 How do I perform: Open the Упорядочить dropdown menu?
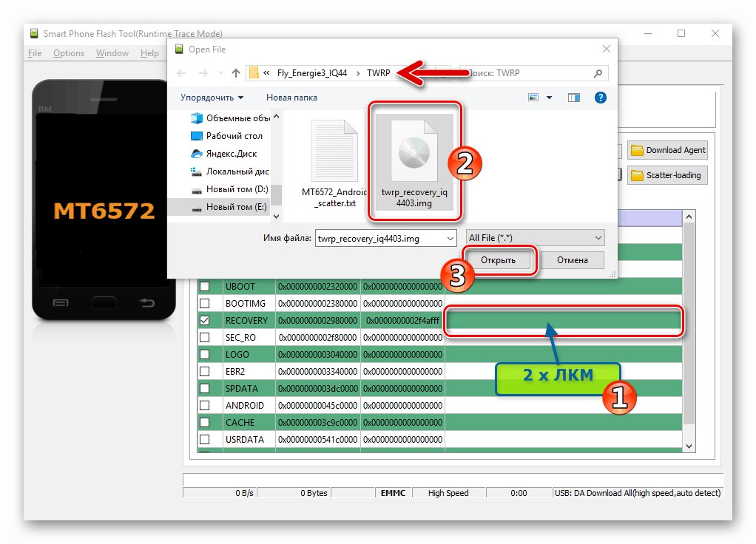(x=212, y=98)
